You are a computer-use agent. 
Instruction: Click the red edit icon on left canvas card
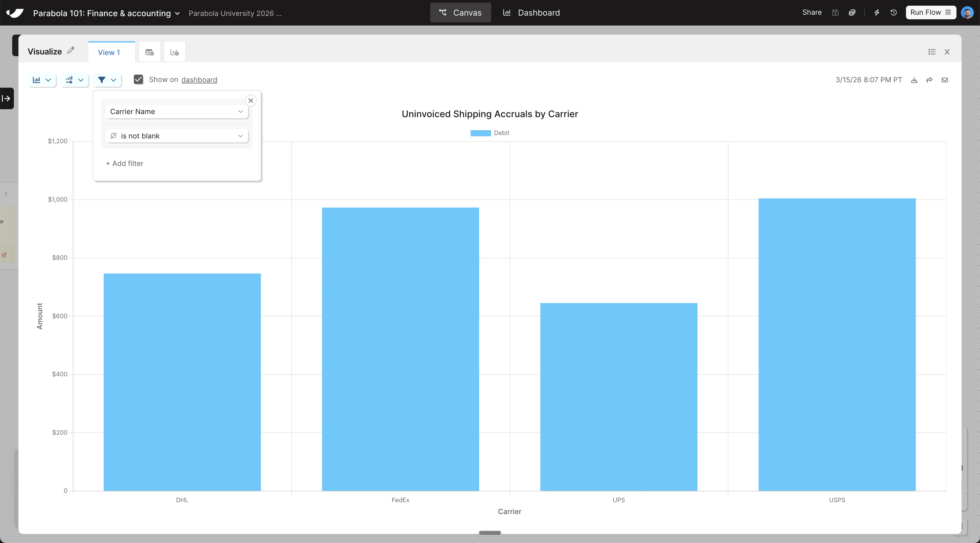pyautogui.click(x=4, y=255)
